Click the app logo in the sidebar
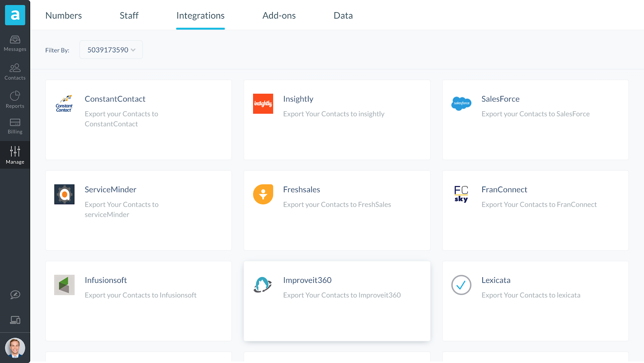The image size is (644, 363). (x=15, y=15)
